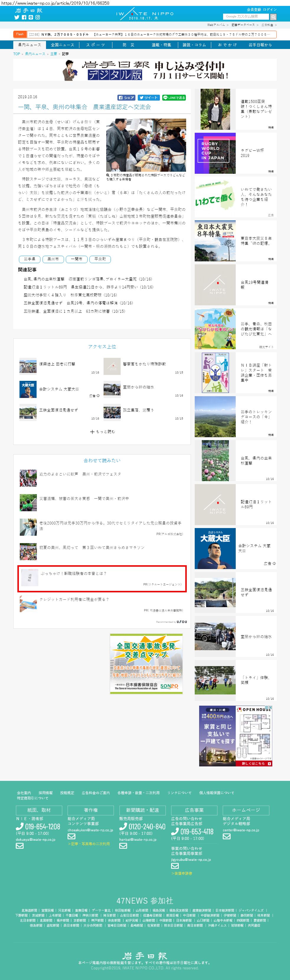Click the 奥州市 tag button
This screenshot has height=980, width=290.
[x=53, y=259]
